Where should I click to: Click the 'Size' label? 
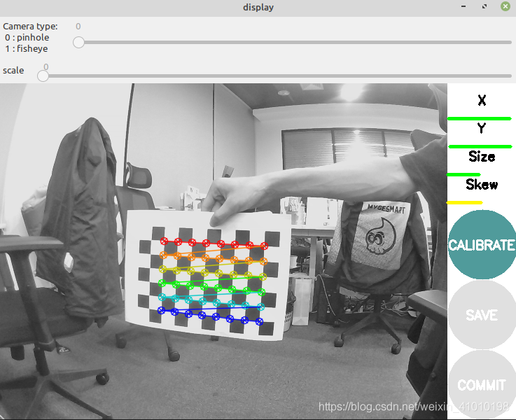pyautogui.click(x=482, y=157)
